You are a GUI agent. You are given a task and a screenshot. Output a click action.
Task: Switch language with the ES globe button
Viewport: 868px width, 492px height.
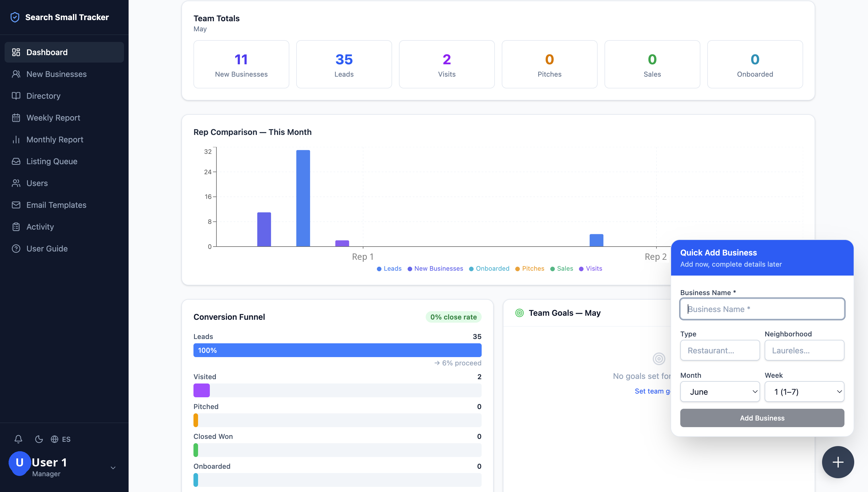click(61, 439)
